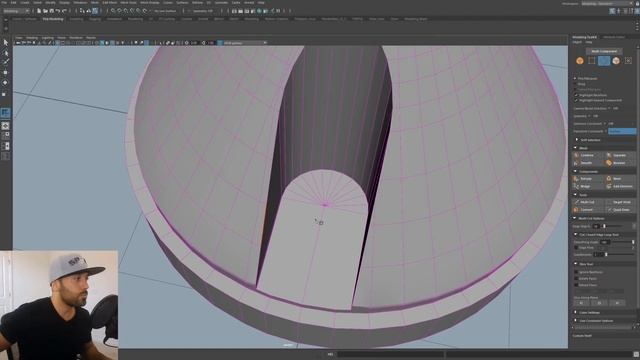The image size is (640, 360).
Task: Enable vertex selection mode in Modeling Toolkit
Action: 592,61
